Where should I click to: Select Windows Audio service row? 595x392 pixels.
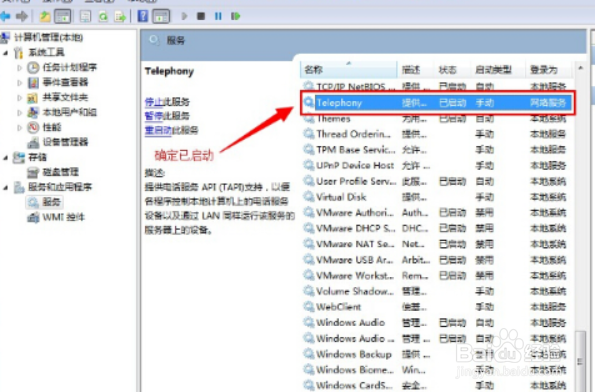[436, 323]
